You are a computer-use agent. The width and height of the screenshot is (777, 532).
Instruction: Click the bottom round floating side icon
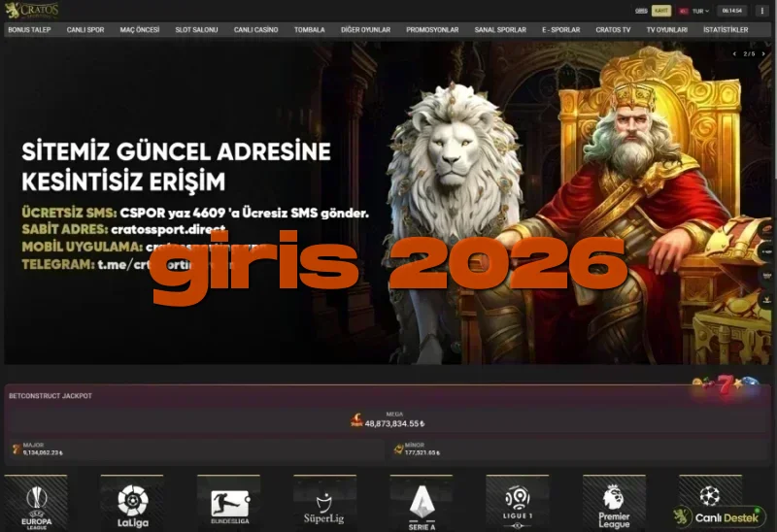pos(767,299)
